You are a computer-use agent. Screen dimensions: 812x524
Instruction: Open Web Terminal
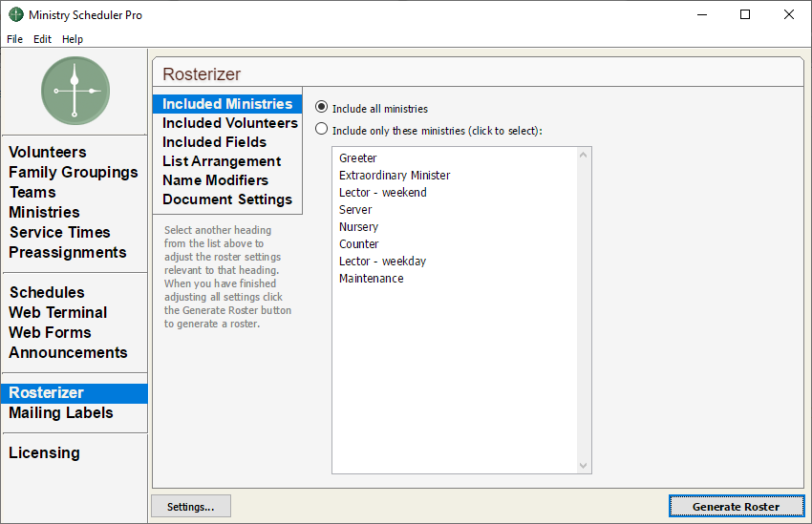(x=58, y=312)
